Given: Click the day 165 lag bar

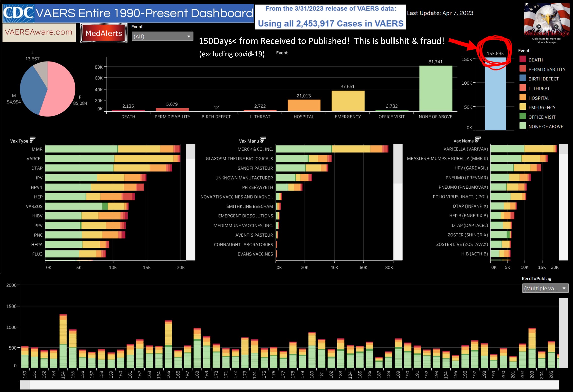Looking at the screenshot, I should point(168,344).
